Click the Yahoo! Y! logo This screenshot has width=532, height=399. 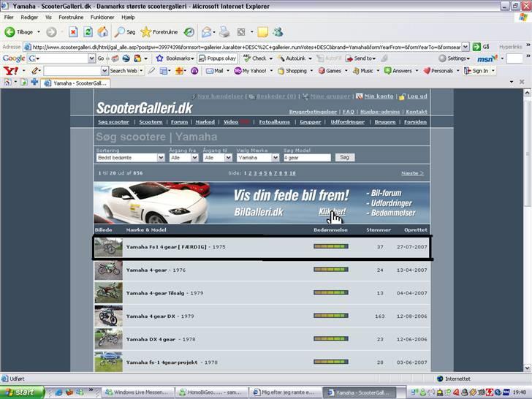pos(10,71)
